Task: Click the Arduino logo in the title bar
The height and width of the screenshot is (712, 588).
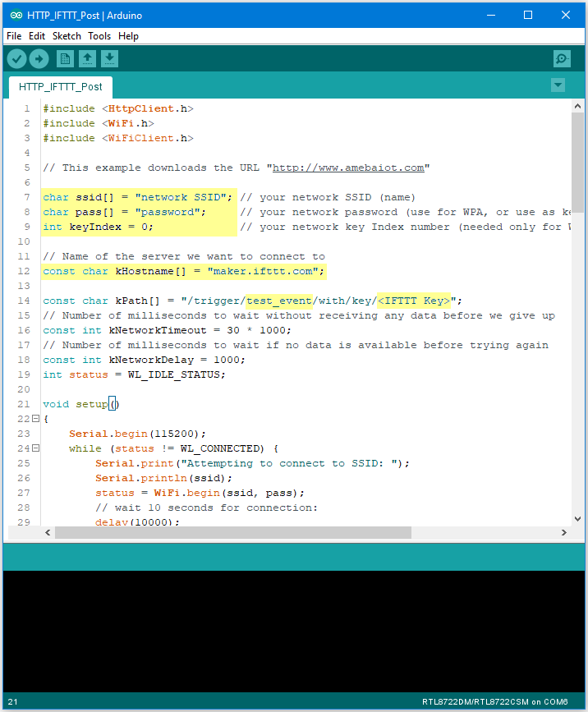Action: 16,16
